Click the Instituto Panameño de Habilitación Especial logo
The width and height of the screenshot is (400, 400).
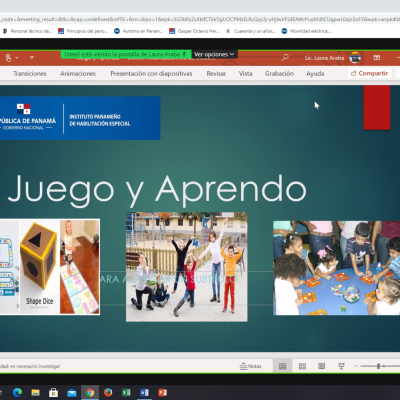pyautogui.click(x=80, y=118)
